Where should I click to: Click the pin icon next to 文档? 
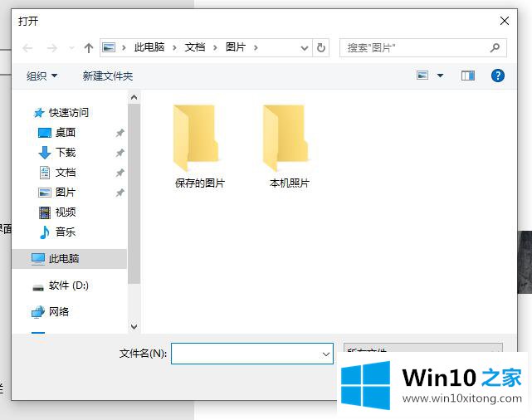point(120,173)
